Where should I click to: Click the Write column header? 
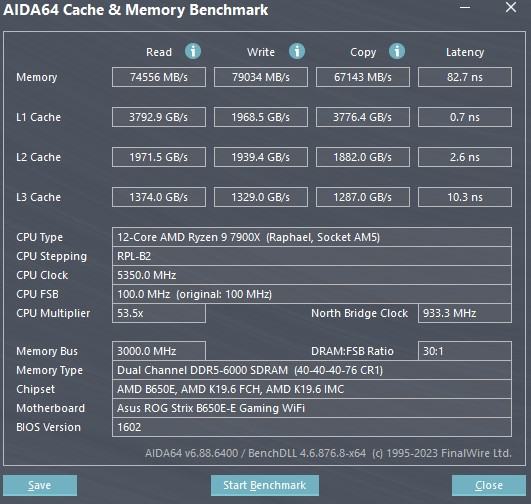(261, 52)
